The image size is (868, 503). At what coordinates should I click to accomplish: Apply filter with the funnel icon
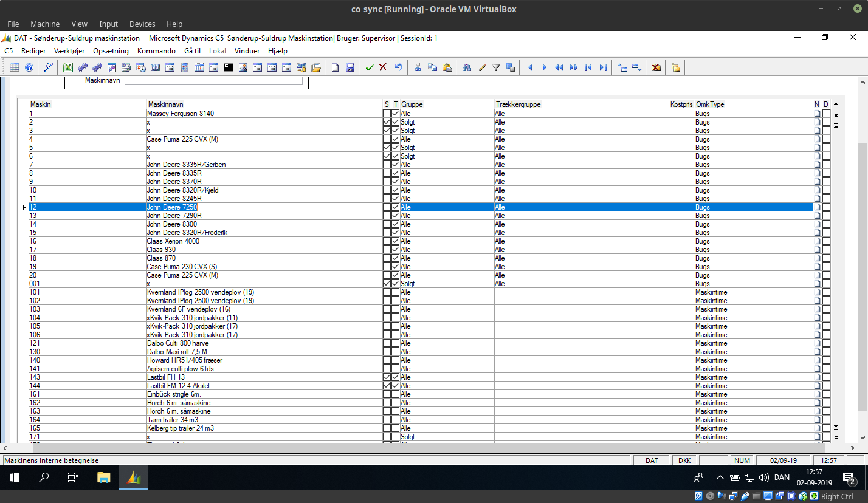coord(496,67)
